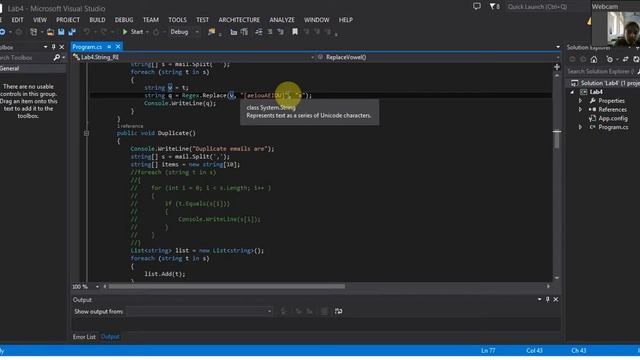Click the Toolbox search magnifier icon
The width and height of the screenshot is (640, 360).
(x=57, y=58)
